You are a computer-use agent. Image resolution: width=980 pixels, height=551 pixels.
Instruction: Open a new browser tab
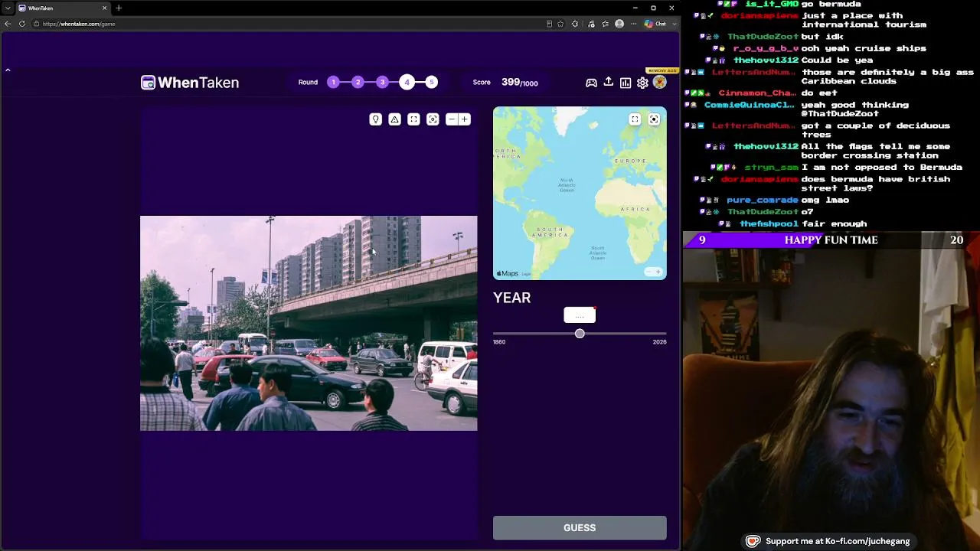pos(119,8)
